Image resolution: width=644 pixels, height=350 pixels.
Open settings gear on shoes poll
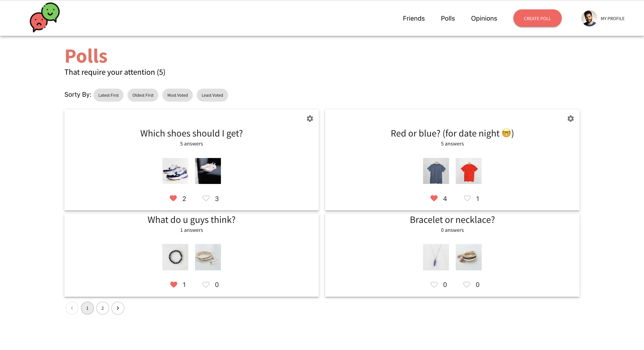[310, 119]
